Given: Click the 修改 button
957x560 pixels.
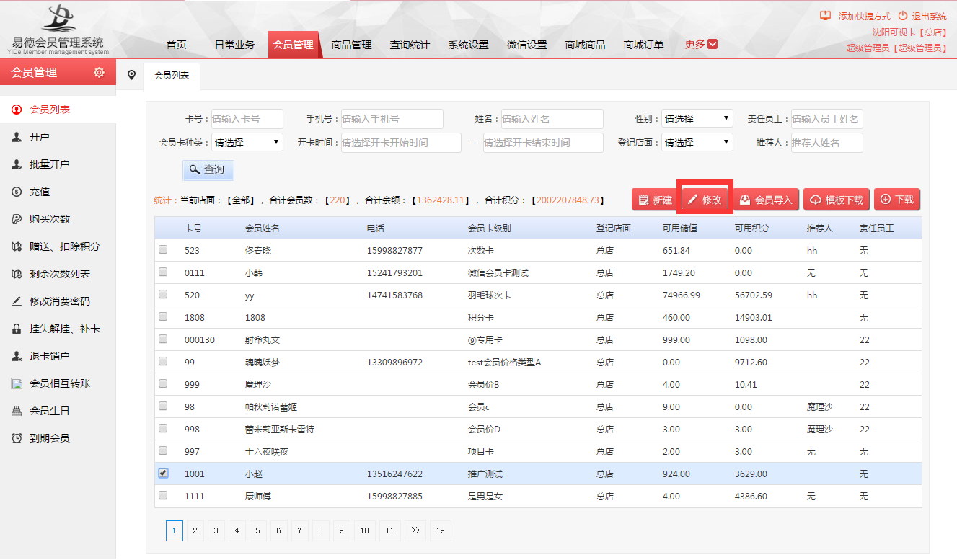Looking at the screenshot, I should [705, 200].
